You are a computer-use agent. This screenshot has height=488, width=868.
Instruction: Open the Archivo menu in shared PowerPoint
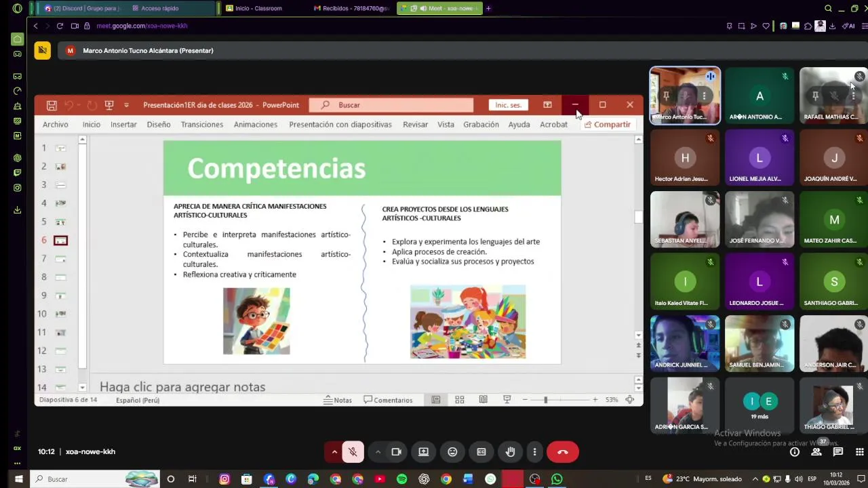55,125
